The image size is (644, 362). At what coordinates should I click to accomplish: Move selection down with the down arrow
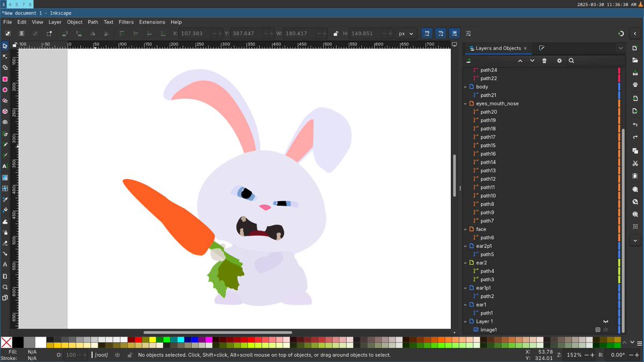point(532,61)
